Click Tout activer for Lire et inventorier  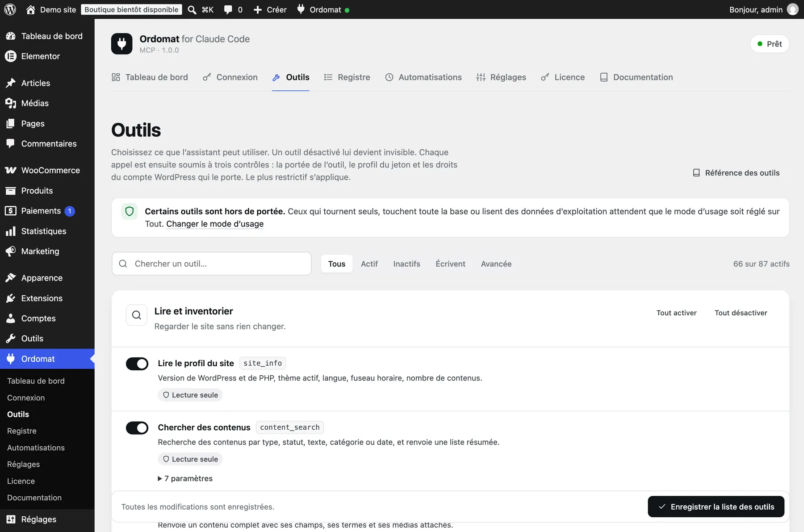click(x=677, y=313)
